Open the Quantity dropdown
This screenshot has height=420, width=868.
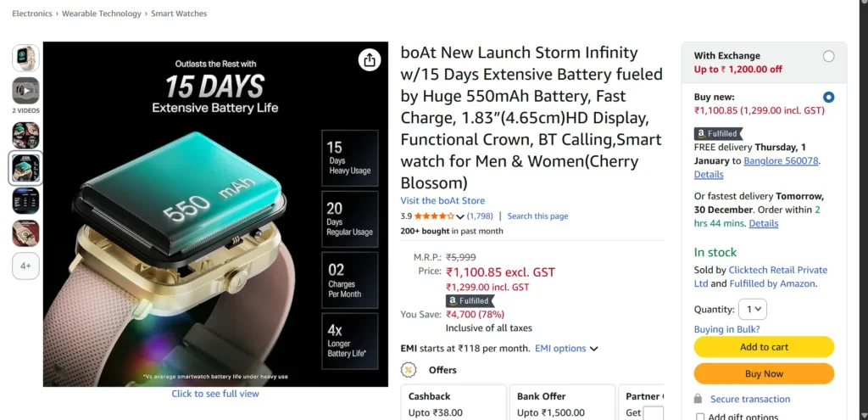click(752, 310)
